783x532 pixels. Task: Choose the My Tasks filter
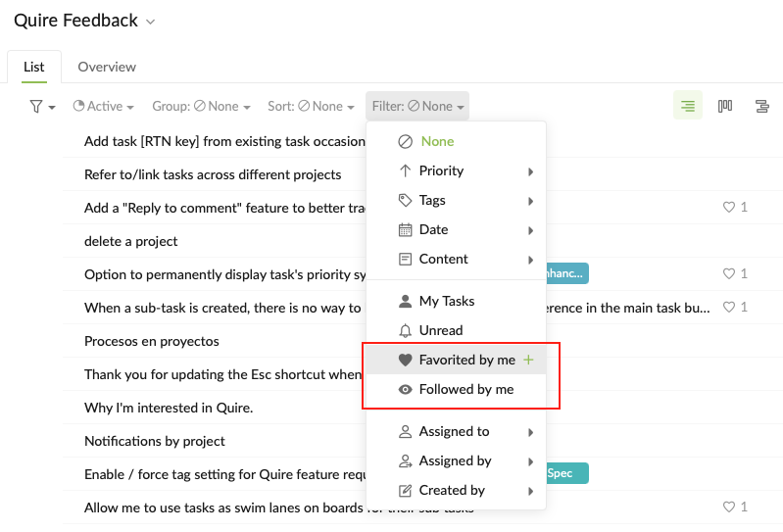point(456,301)
